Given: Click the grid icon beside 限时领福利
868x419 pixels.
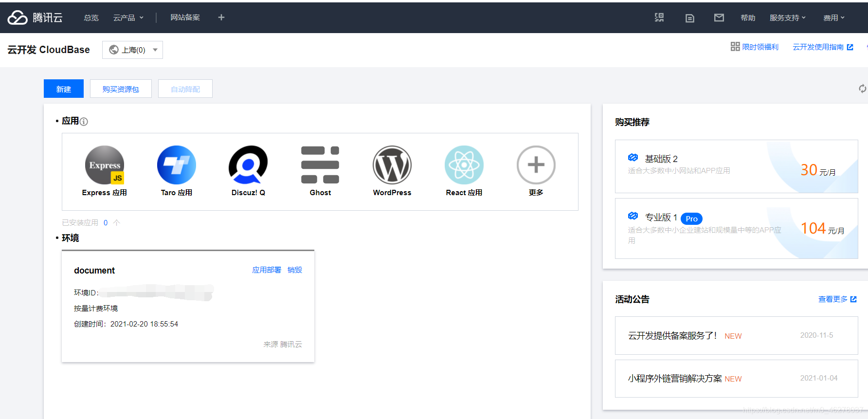Looking at the screenshot, I should point(735,46).
